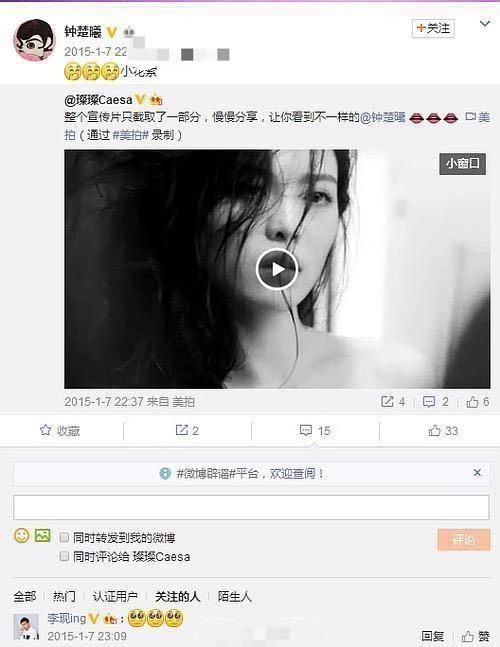Follow 钟楚曦 with the 关注 button
Viewport: 500px width, 647px height.
pos(433,28)
